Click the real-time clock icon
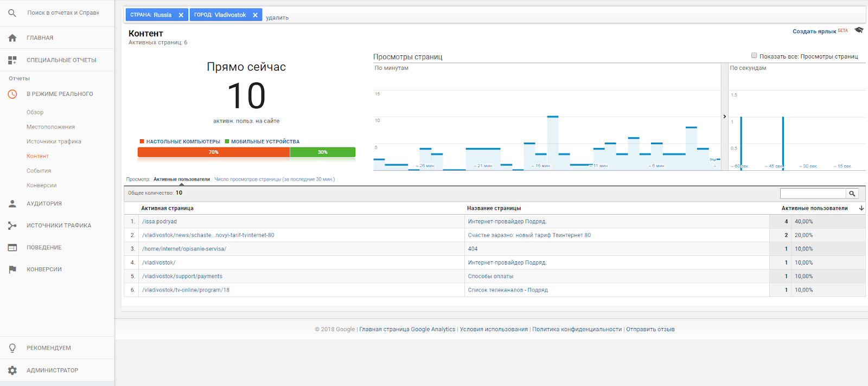868x386 pixels. [12, 94]
